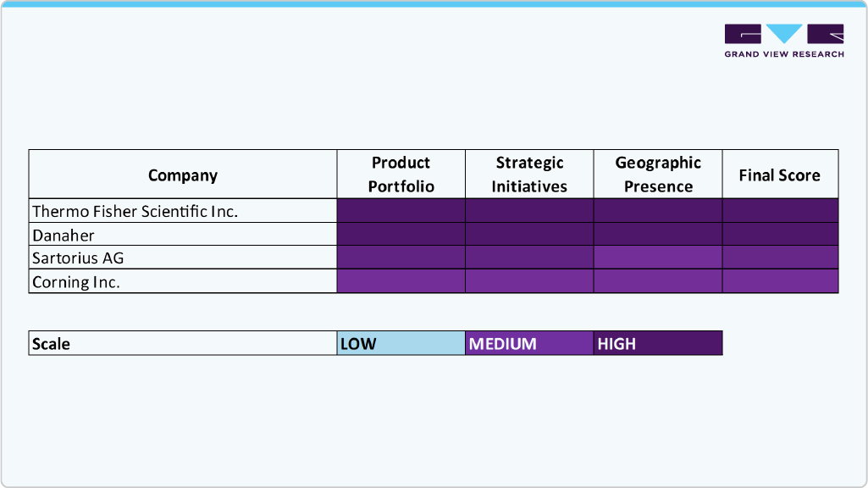
Task: Click Corning Inc.'s Final Score cell
Action: 780,281
